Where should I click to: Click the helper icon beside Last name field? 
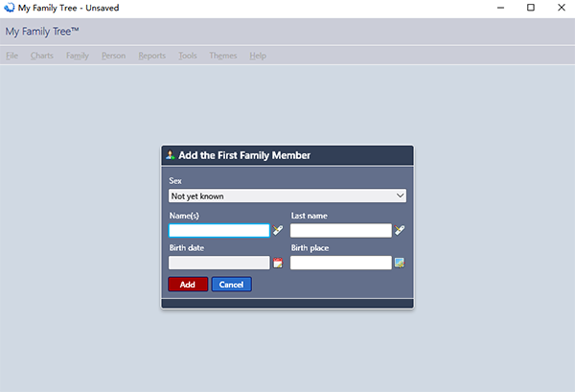tap(400, 230)
